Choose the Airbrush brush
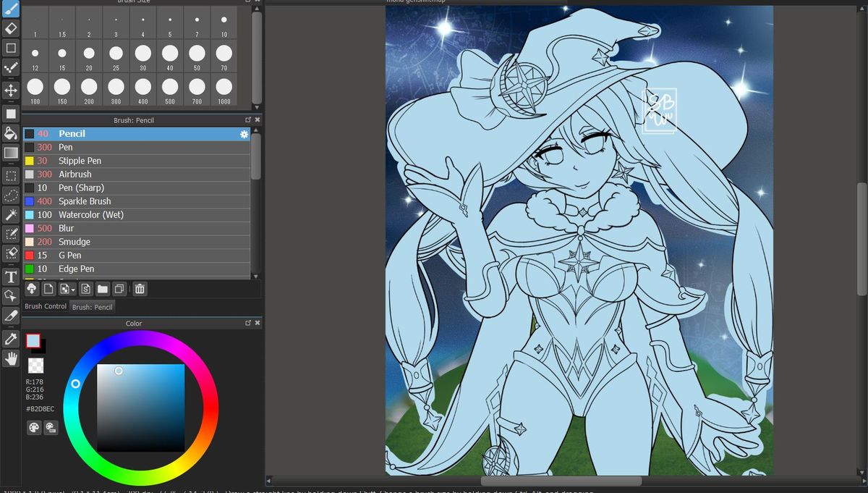 click(x=137, y=174)
